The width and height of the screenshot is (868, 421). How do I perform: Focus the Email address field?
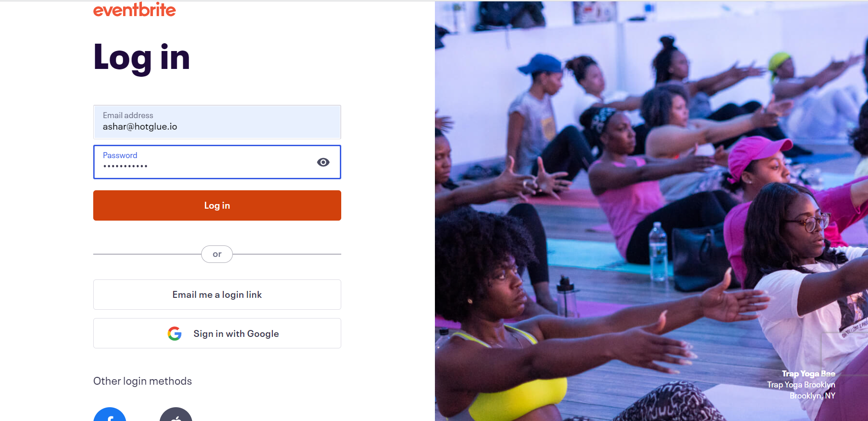[217, 122]
